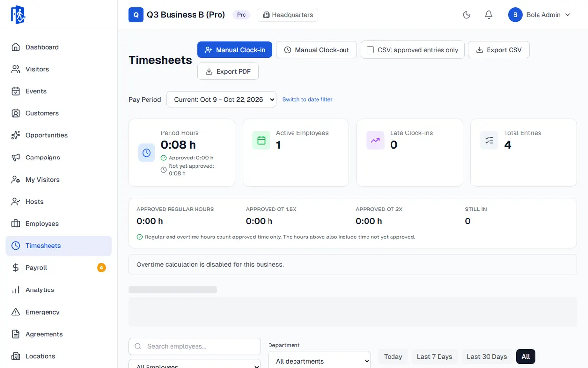Click Manual Clock-in button
This screenshot has width=588, height=368.
[235, 50]
